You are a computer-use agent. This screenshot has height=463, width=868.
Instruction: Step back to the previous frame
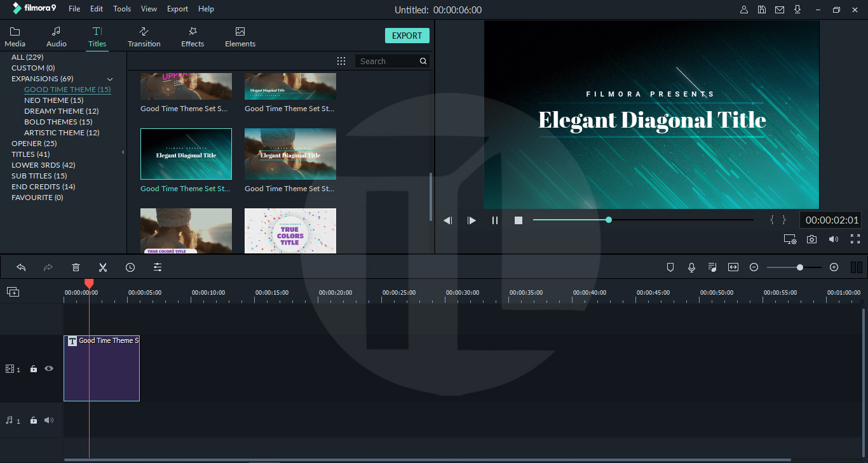[x=448, y=220]
